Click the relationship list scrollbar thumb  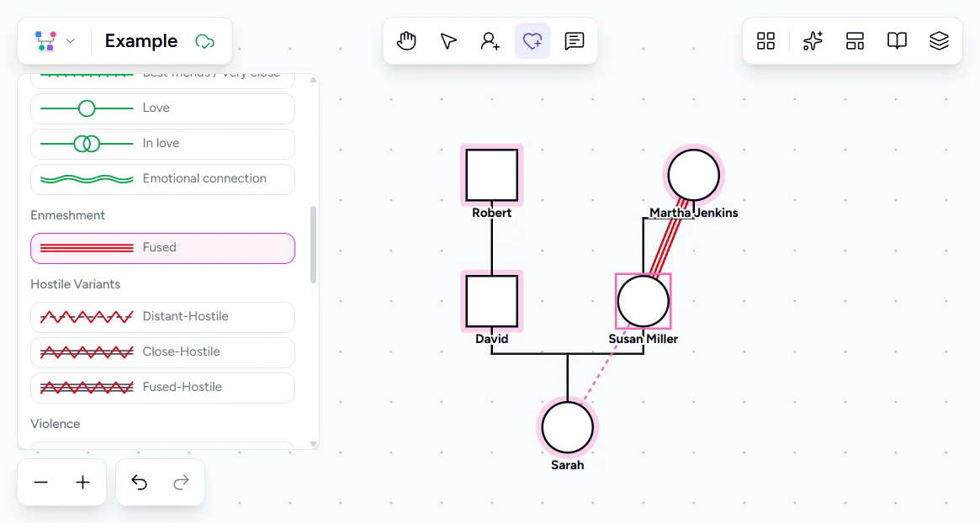313,245
